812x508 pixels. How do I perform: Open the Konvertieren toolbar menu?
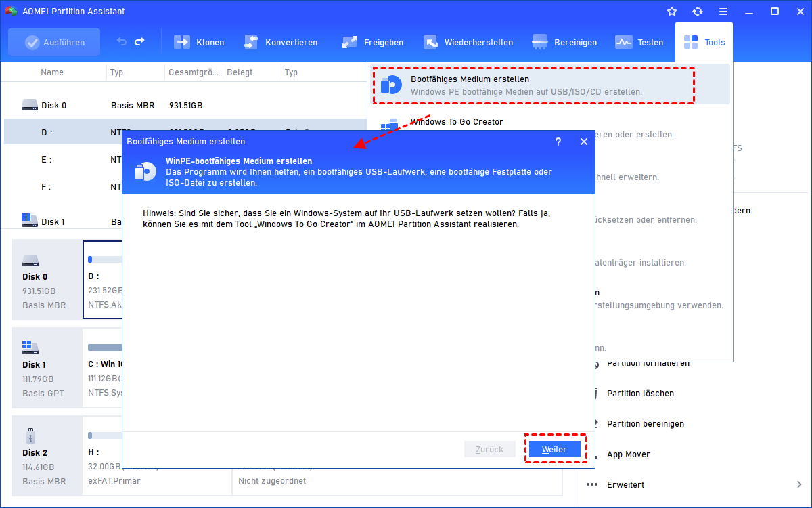tap(280, 42)
